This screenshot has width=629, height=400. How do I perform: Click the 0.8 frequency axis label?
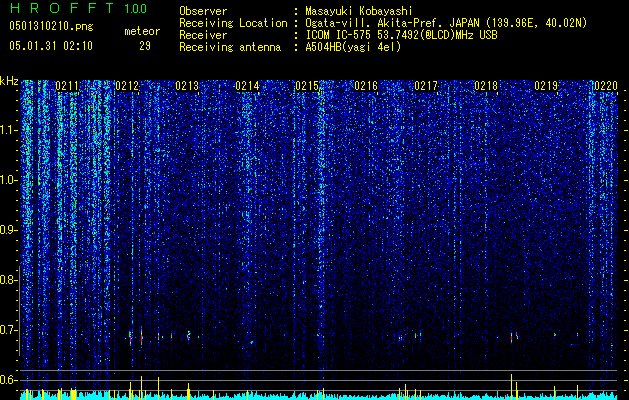9,280
